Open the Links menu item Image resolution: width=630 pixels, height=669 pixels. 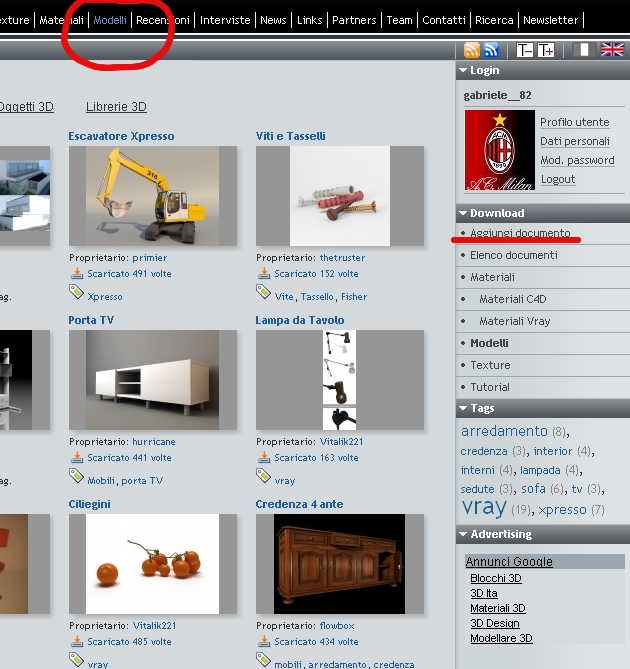point(309,20)
